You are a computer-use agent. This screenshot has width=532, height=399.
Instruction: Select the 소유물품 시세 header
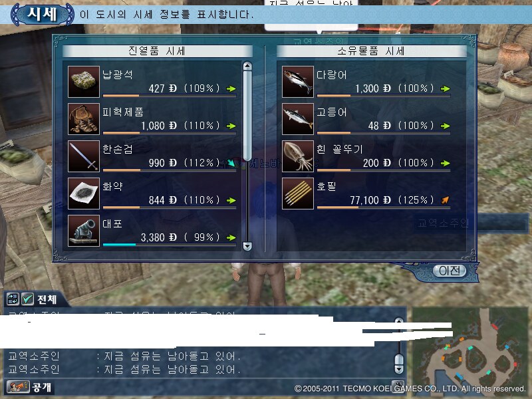tap(372, 51)
